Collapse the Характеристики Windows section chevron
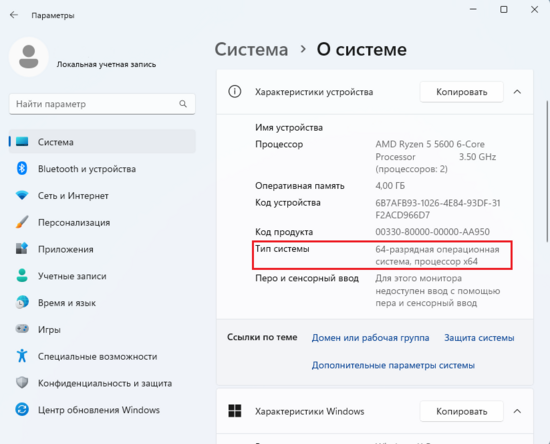 click(x=517, y=411)
